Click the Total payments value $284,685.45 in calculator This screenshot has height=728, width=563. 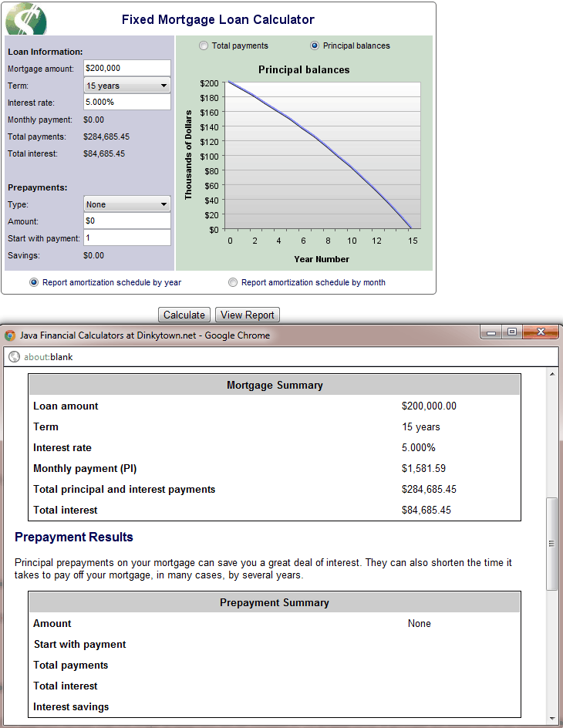point(106,136)
